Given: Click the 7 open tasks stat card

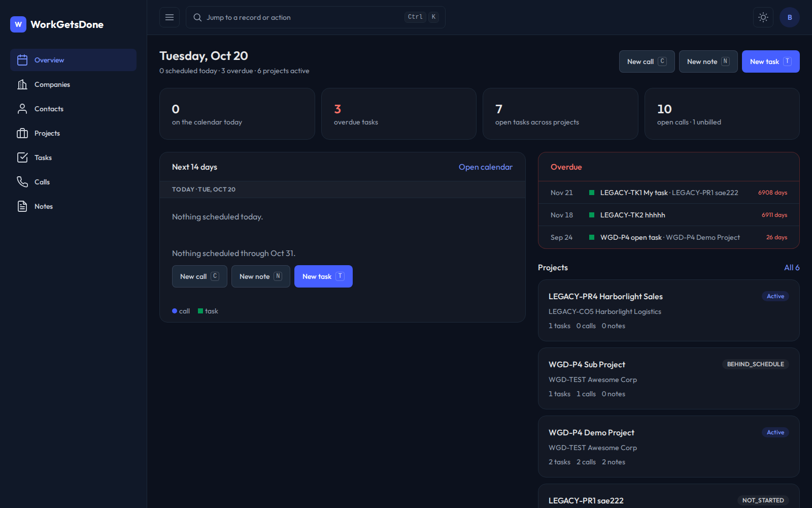Looking at the screenshot, I should tap(560, 114).
